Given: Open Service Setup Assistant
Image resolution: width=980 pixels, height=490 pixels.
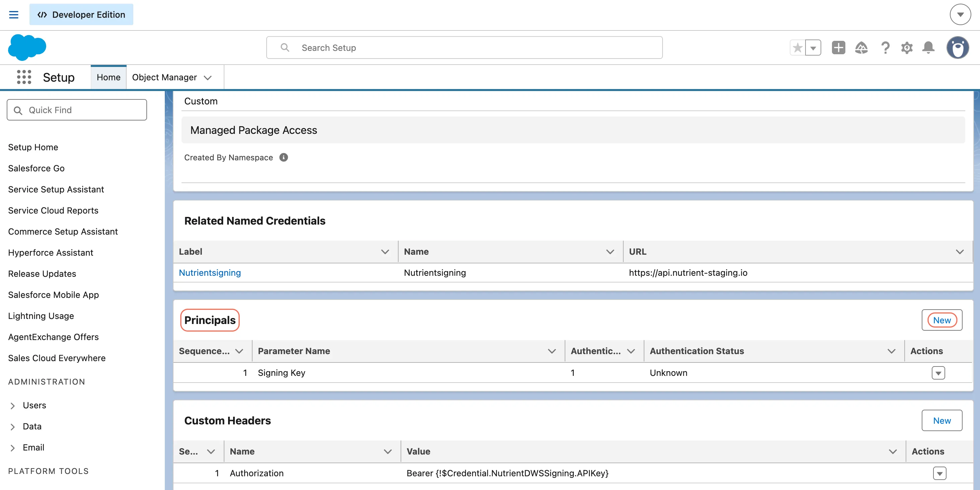Looking at the screenshot, I should [56, 189].
